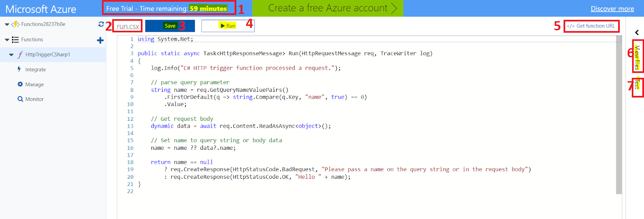Click the Microsoft Azure logo text

click(41, 9)
